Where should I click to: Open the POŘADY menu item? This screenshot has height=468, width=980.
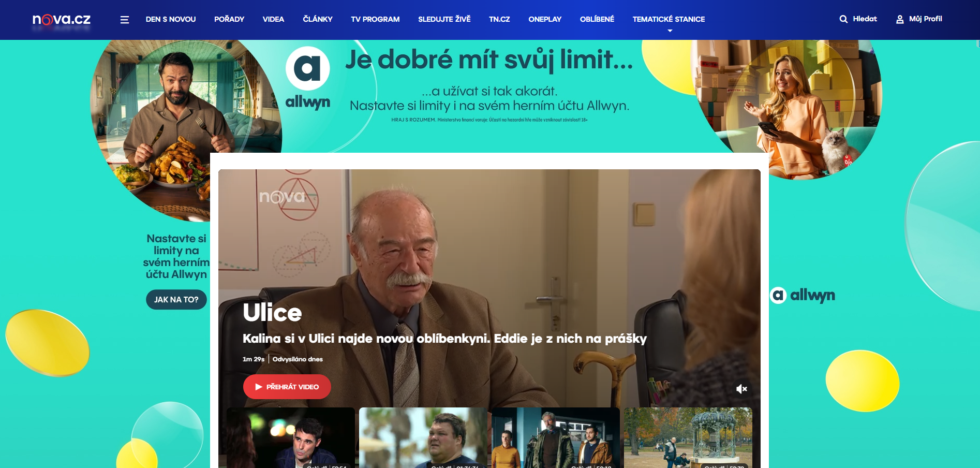pyautogui.click(x=229, y=19)
